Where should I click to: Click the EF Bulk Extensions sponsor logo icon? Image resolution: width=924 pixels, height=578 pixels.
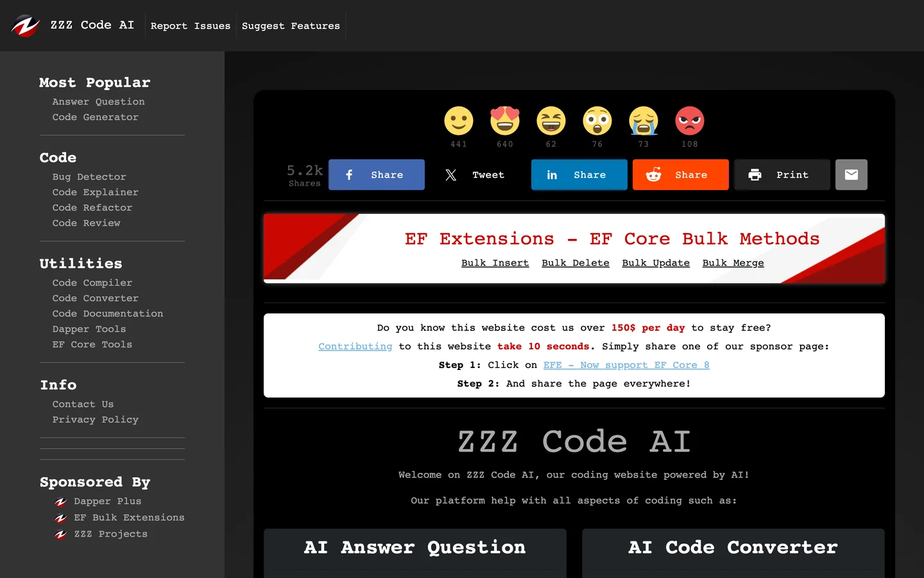[61, 518]
